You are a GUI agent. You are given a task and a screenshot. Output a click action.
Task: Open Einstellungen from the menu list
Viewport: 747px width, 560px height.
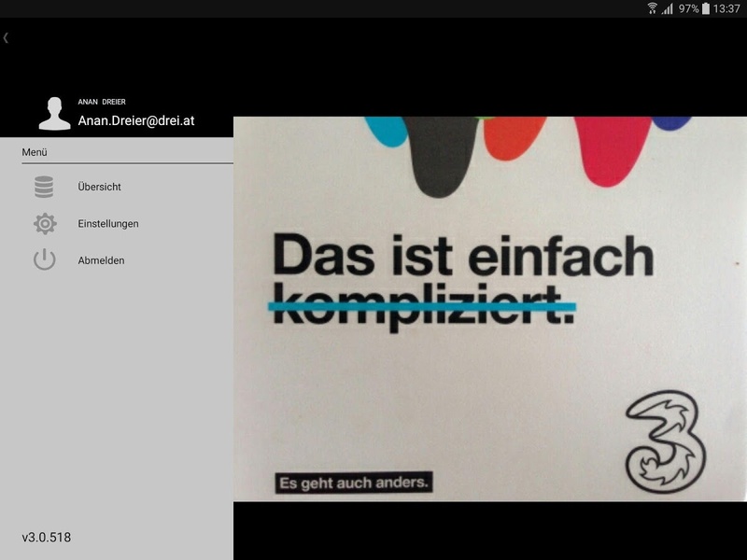(x=108, y=223)
